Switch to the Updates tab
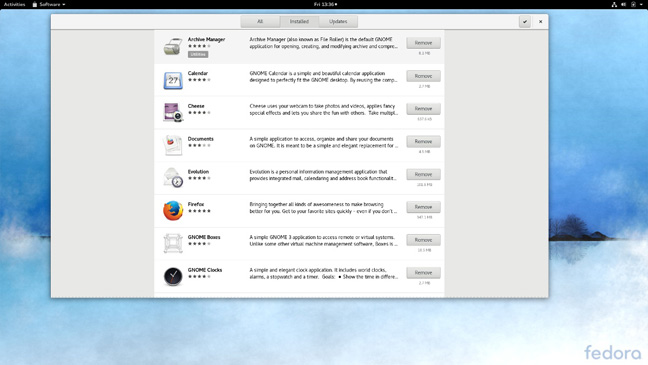648x365 pixels. pos(338,21)
